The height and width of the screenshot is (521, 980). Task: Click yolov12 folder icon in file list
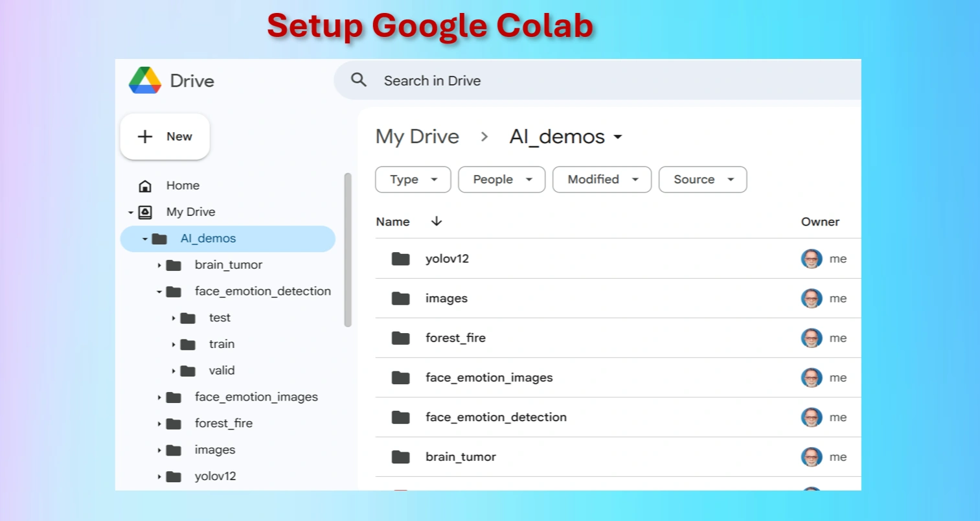click(401, 259)
